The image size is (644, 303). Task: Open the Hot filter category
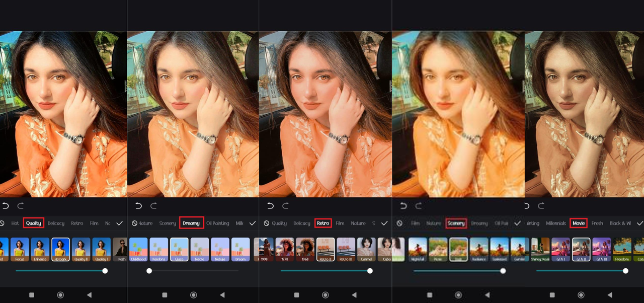point(15,223)
